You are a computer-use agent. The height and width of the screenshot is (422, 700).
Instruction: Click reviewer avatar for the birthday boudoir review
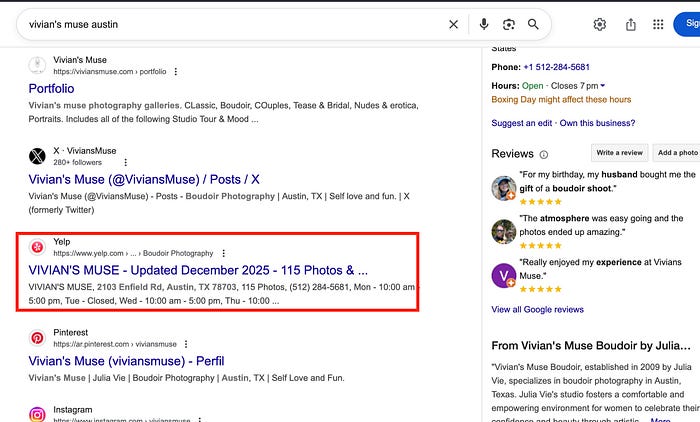click(x=504, y=188)
